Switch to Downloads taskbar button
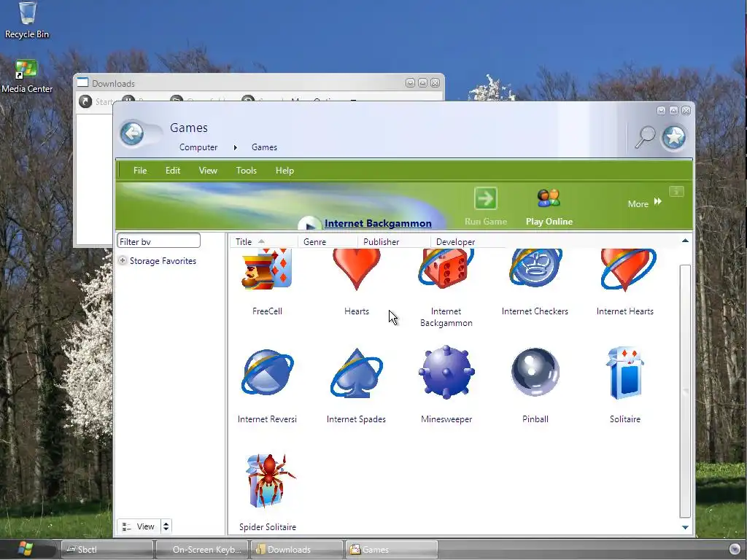747x560 pixels. click(297, 550)
